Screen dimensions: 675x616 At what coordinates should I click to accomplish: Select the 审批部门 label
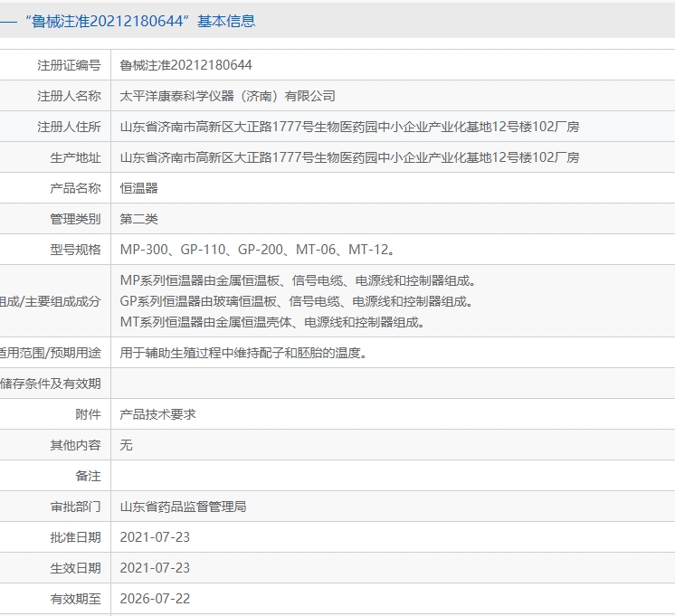tap(75, 507)
